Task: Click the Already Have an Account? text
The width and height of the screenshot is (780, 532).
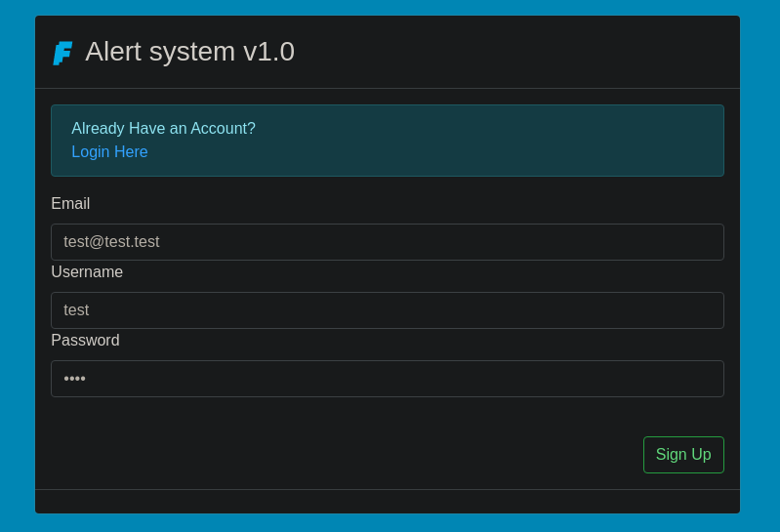Action: click(x=163, y=128)
